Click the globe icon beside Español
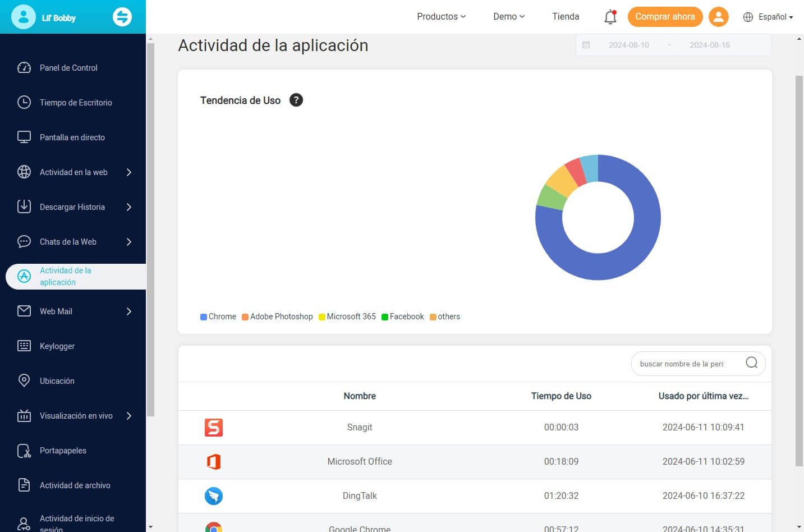Image resolution: width=804 pixels, height=532 pixels. click(748, 17)
